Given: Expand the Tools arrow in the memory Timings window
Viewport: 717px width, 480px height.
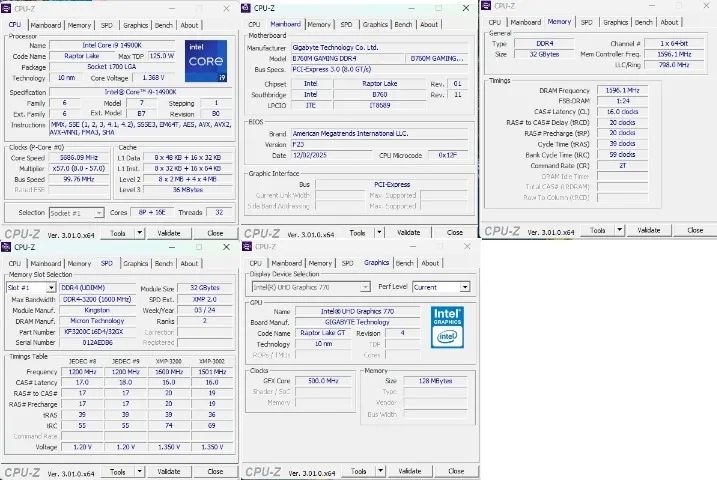Looking at the screenshot, I should click(619, 230).
